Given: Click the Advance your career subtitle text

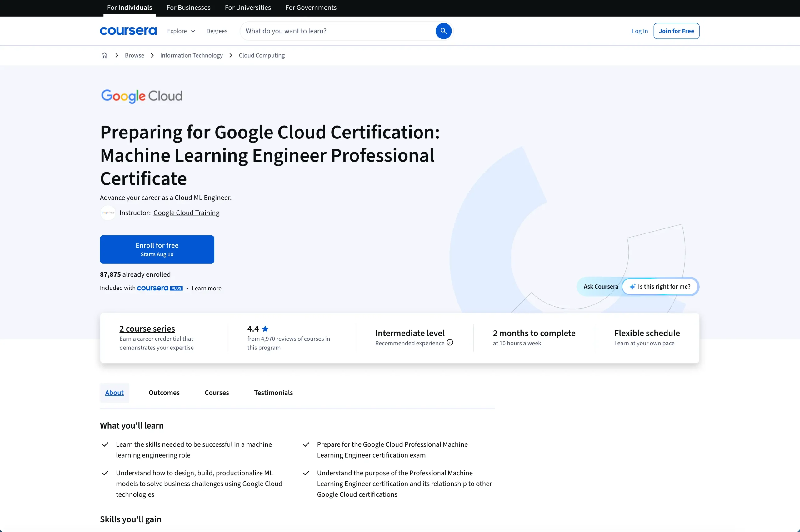Looking at the screenshot, I should click(x=166, y=198).
